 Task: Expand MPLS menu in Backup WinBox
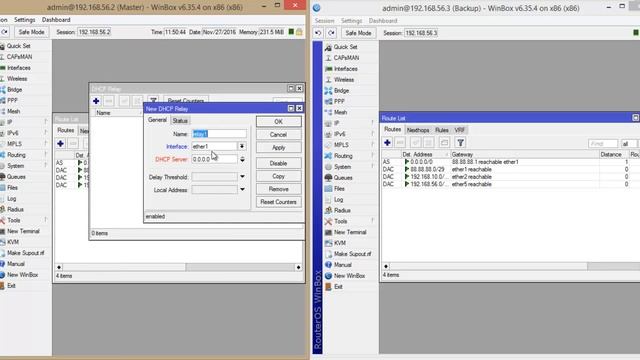(x=341, y=145)
